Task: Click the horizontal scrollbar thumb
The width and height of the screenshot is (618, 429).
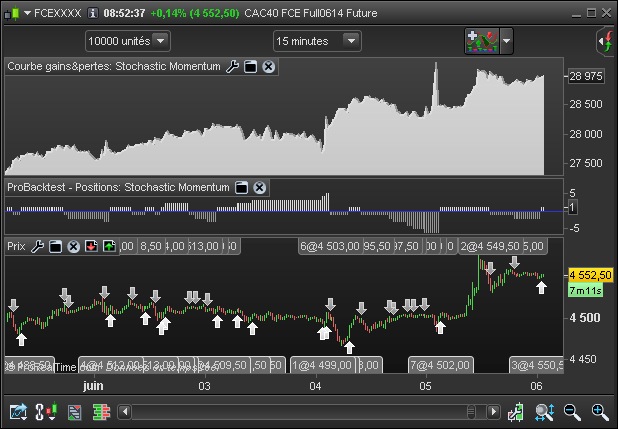Action: [471, 412]
